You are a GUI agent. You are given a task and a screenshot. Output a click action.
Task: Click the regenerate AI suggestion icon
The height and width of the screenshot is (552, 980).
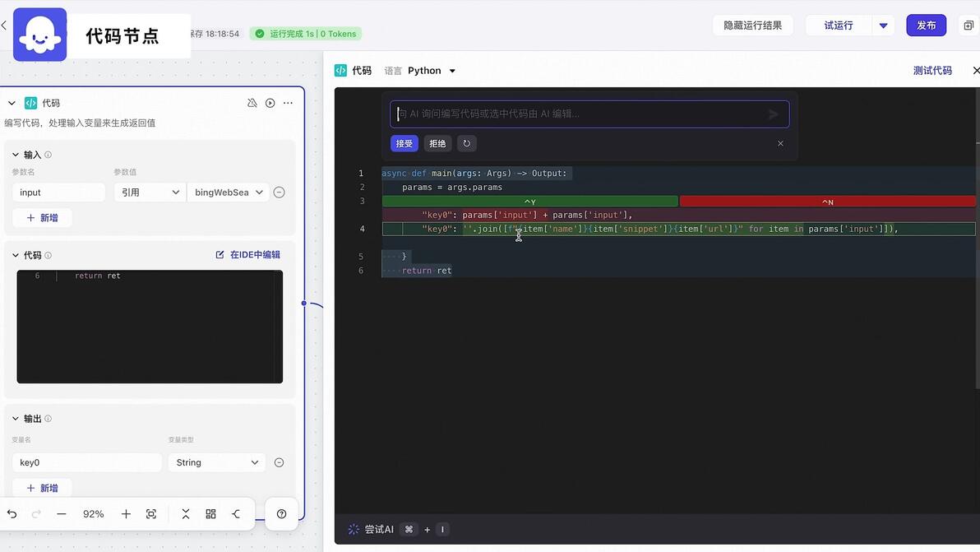(x=467, y=144)
